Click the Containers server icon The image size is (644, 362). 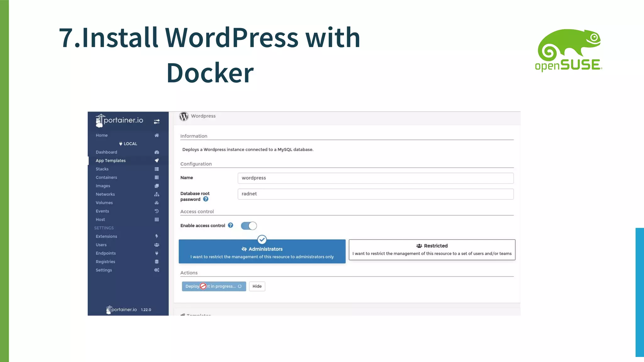[x=157, y=178]
